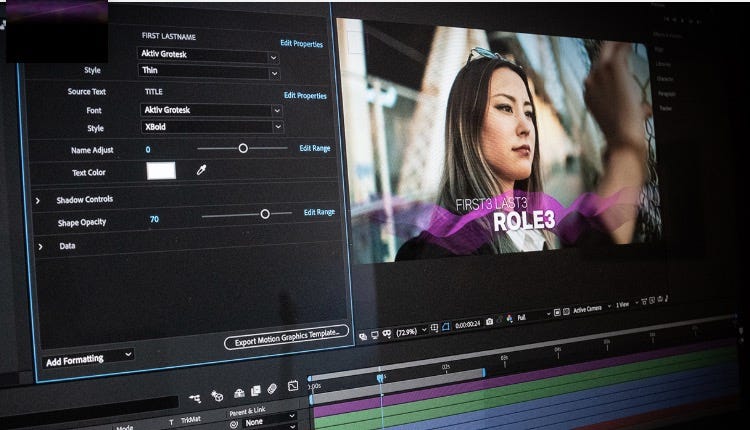750x430 pixels.
Task: Open the Active Camera dropdown
Action: pos(592,309)
